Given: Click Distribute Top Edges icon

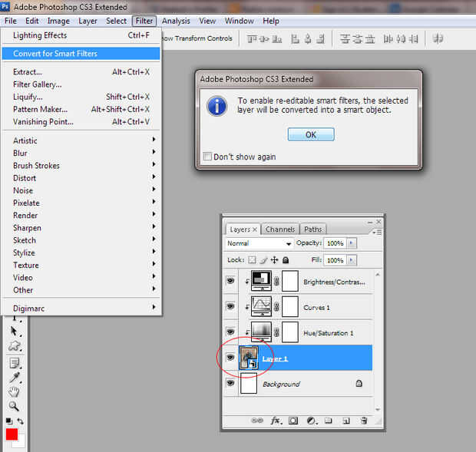Looking at the screenshot, I should tap(345, 39).
